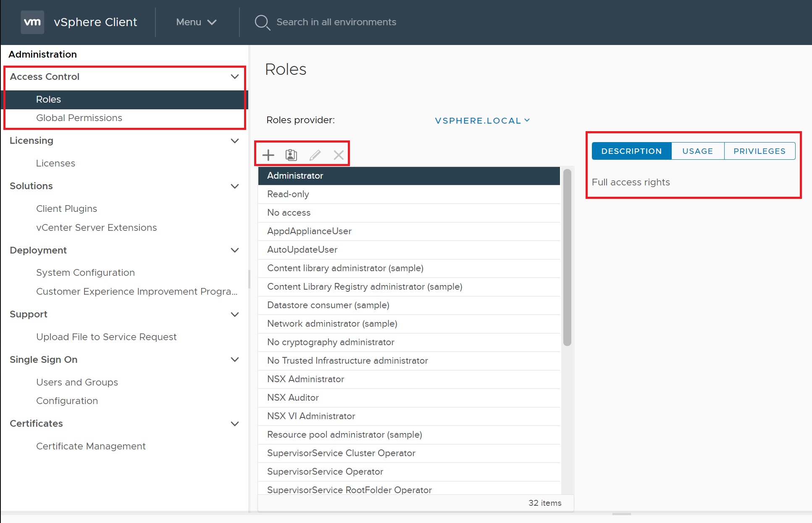Open Single Sign On Configuration
The width and height of the screenshot is (812, 523).
coord(67,401)
